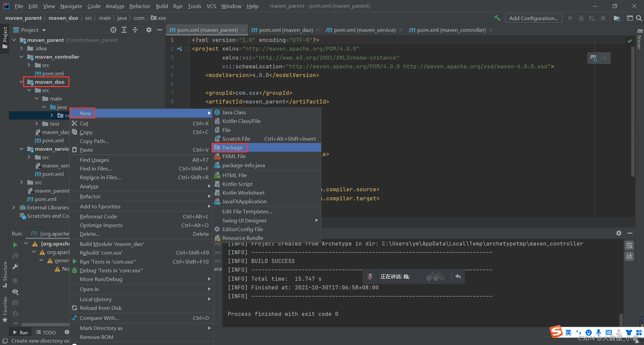Expand the .idea folder

click(21, 49)
